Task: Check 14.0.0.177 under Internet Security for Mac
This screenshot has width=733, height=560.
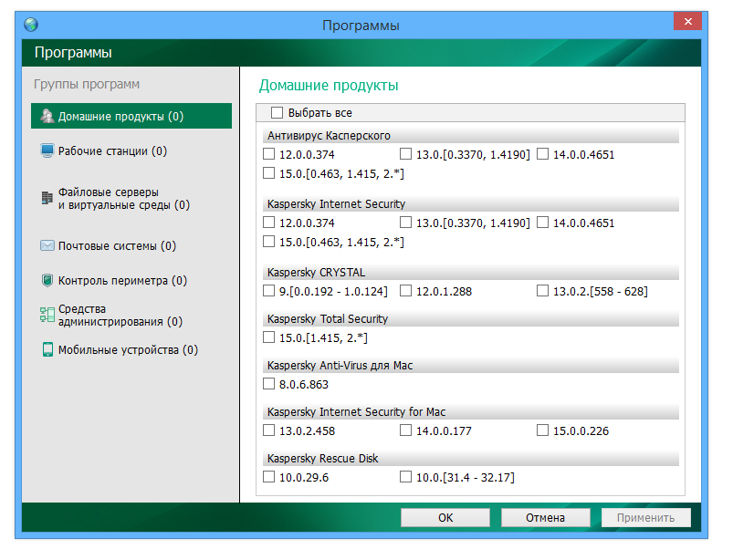Action: point(406,430)
